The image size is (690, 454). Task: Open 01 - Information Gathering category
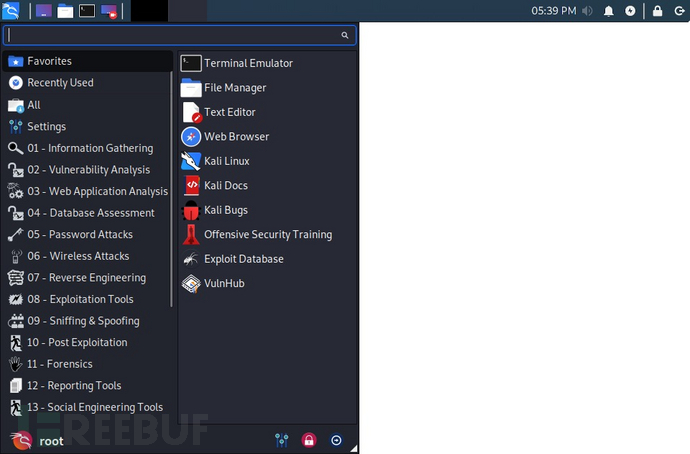tap(88, 148)
